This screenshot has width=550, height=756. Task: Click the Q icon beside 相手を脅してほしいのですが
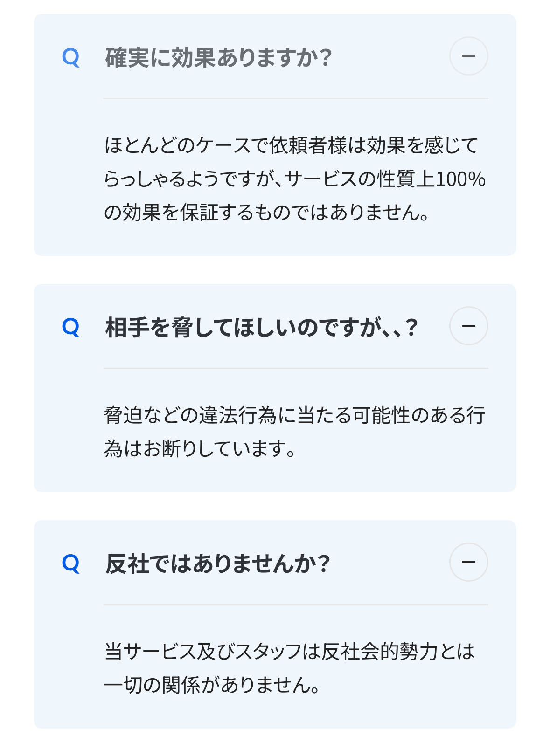point(71,328)
